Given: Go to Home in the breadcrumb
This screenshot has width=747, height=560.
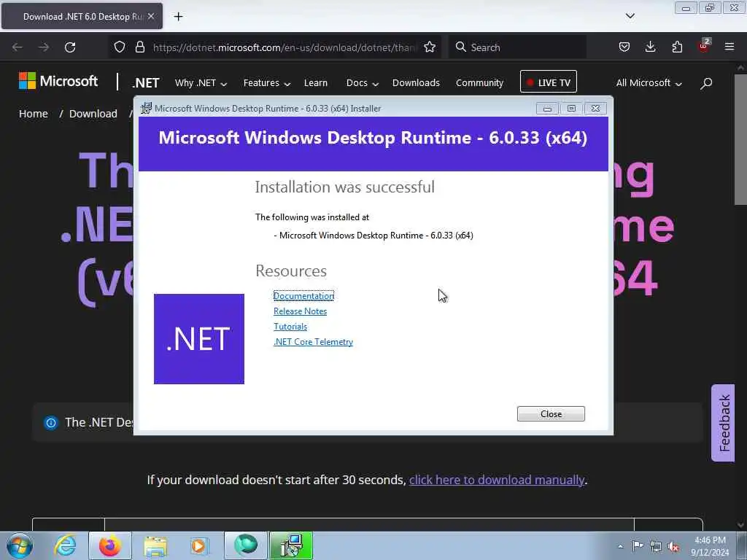Looking at the screenshot, I should pos(34,114).
